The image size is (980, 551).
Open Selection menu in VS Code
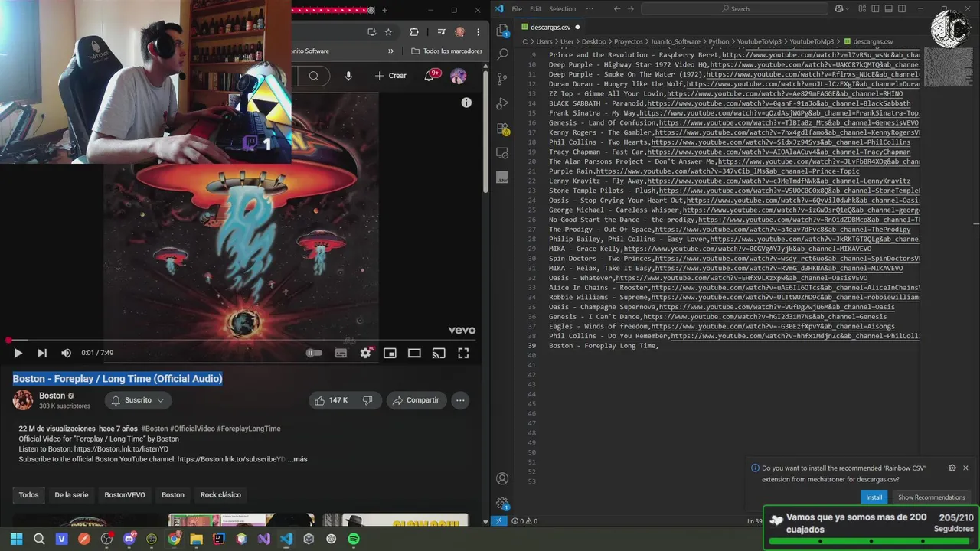coord(562,8)
